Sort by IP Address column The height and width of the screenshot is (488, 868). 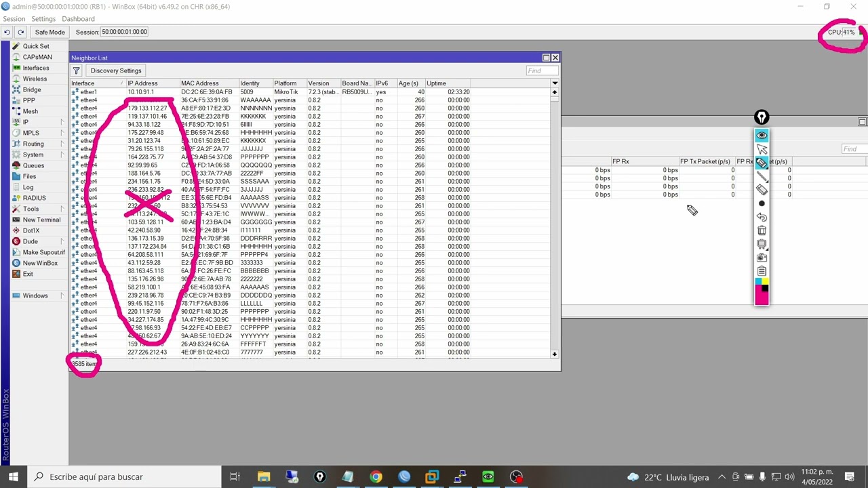point(153,83)
